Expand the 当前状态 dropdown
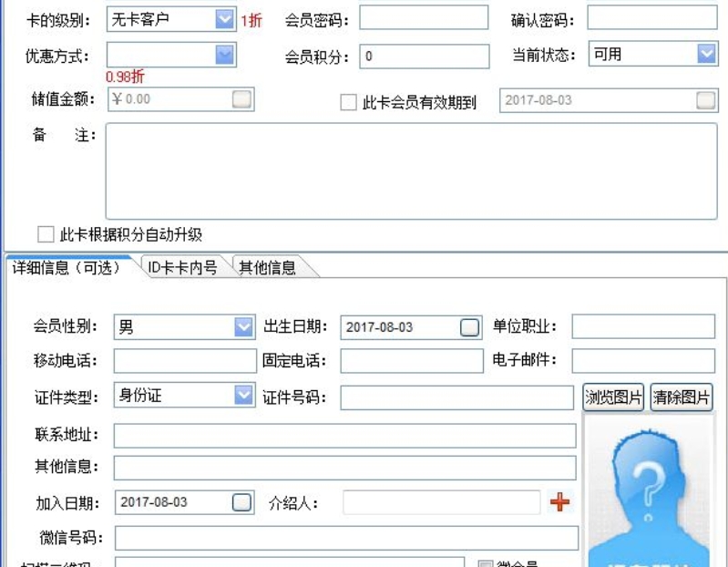 707,54
